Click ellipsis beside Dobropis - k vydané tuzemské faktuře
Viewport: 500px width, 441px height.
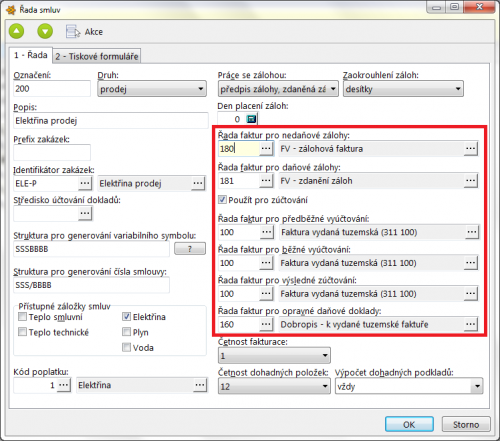pyautogui.click(x=471, y=324)
